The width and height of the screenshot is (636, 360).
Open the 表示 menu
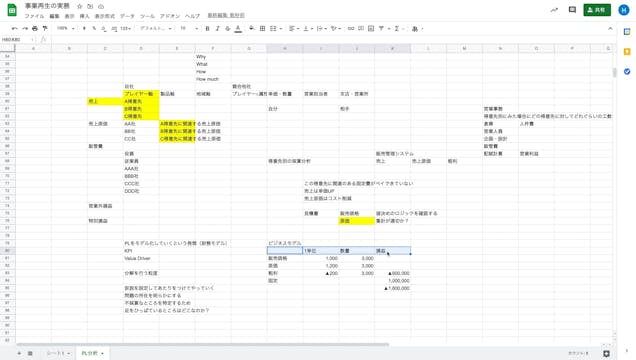click(x=70, y=16)
